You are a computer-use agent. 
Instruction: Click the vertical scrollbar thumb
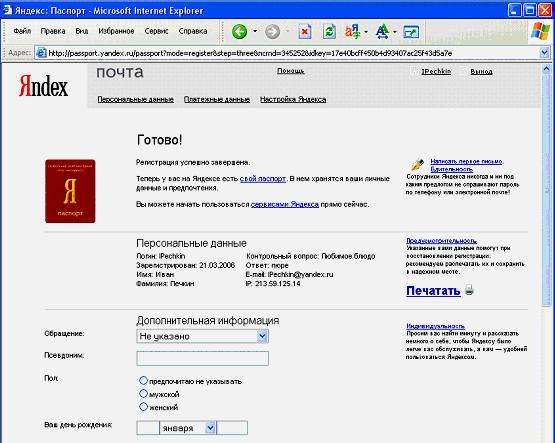pos(547,189)
